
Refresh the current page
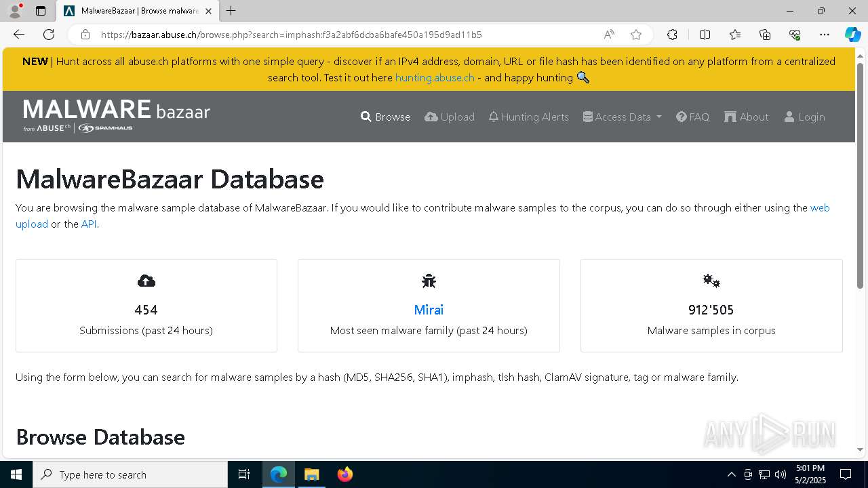[x=49, y=35]
